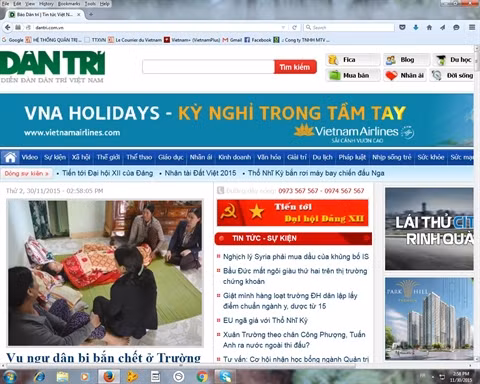This screenshot has height=384, width=480.
Task: Go to the Sự kiện nav section
Action: [55, 157]
